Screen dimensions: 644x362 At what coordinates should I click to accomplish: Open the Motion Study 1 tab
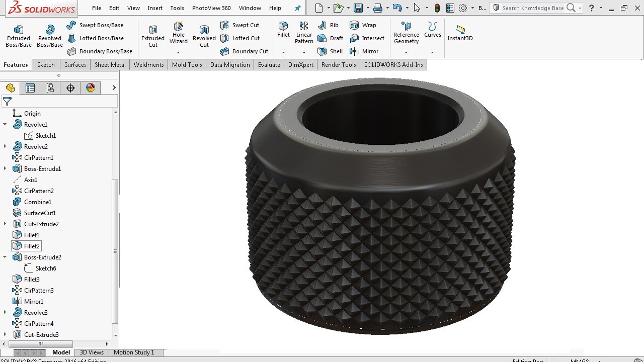pyautogui.click(x=134, y=352)
